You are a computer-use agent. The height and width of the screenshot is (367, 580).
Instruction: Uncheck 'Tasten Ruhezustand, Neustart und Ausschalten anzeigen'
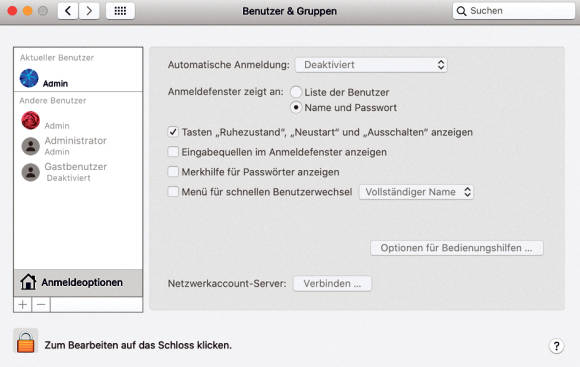click(173, 132)
